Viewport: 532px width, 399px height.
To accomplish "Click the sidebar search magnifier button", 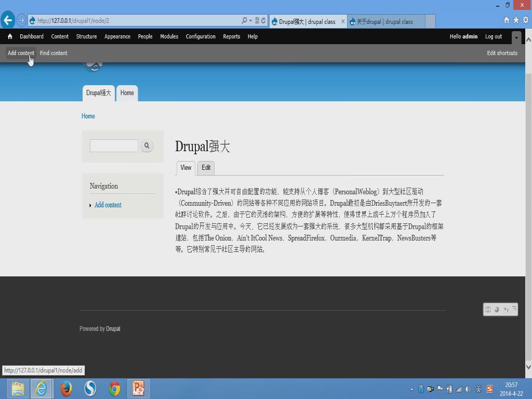I will tap(147, 145).
